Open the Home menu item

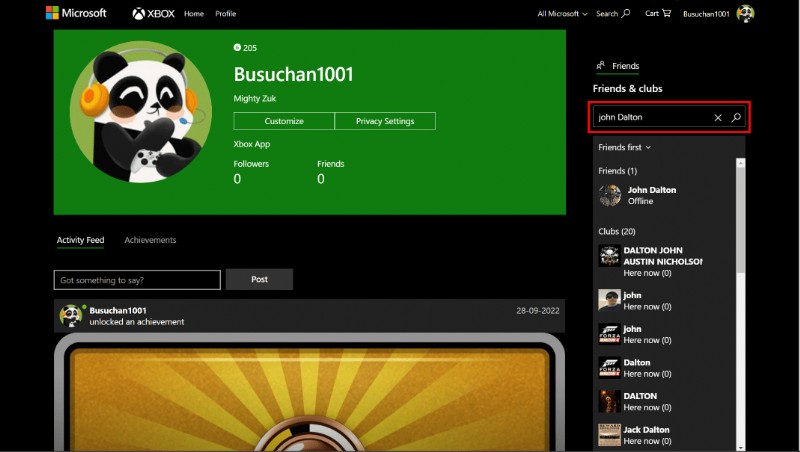tap(194, 14)
